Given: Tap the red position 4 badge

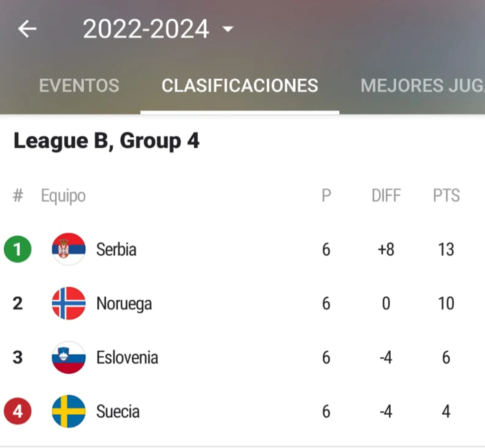Looking at the screenshot, I should click(x=18, y=411).
